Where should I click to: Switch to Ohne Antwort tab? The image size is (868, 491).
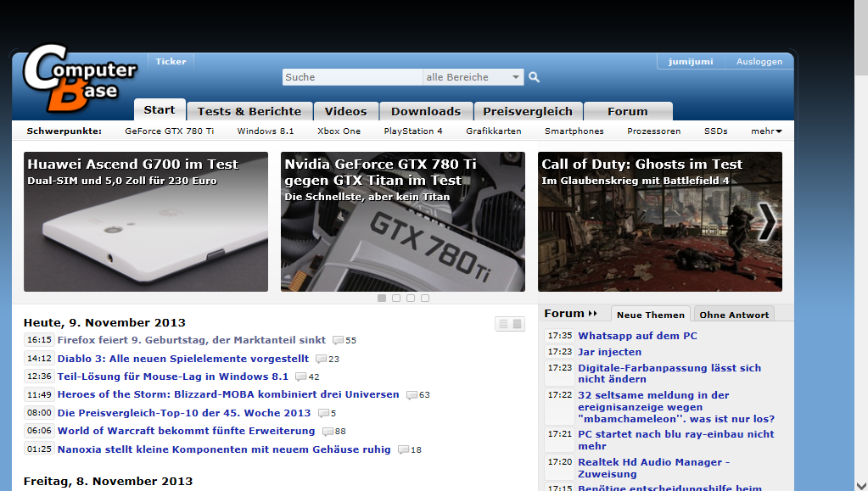click(x=734, y=315)
